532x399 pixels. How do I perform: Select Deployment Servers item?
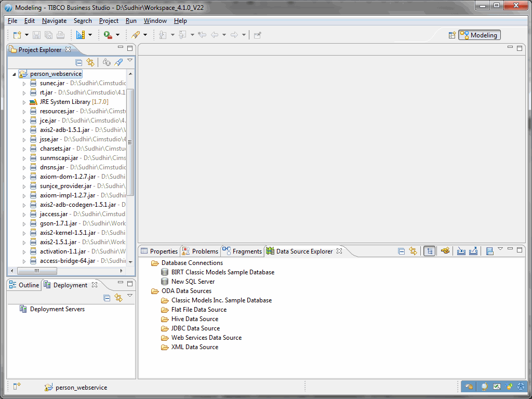pos(57,309)
